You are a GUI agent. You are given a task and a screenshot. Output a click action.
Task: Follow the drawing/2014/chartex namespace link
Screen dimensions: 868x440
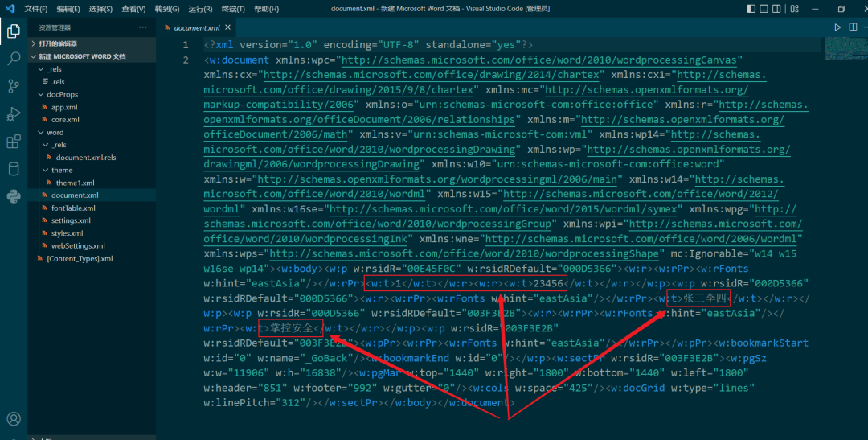[x=432, y=75]
